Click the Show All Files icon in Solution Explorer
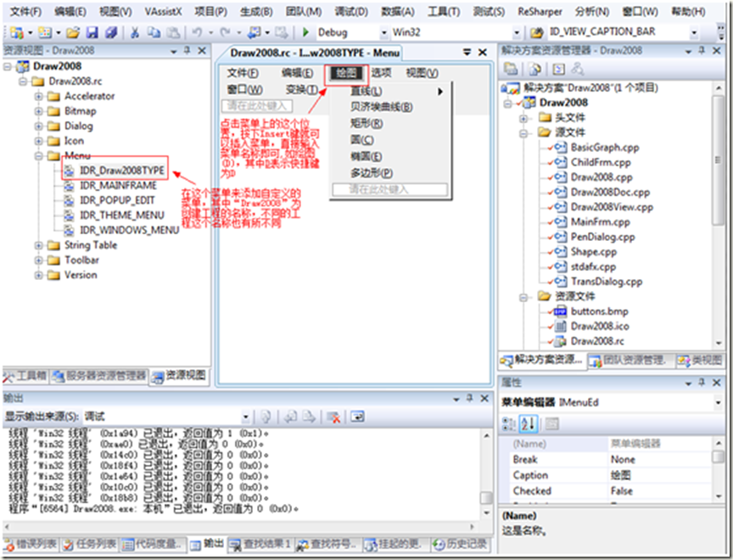733x560 pixels. click(x=534, y=70)
